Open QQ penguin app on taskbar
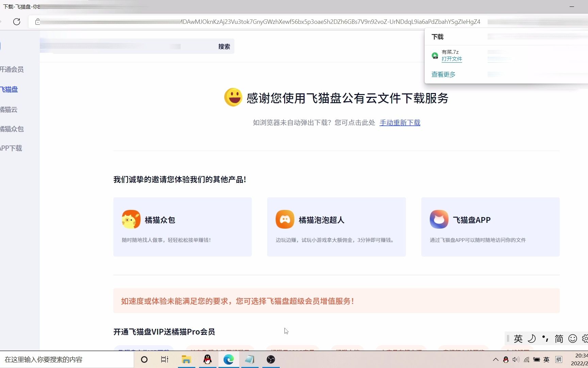588x368 pixels. pos(207,359)
